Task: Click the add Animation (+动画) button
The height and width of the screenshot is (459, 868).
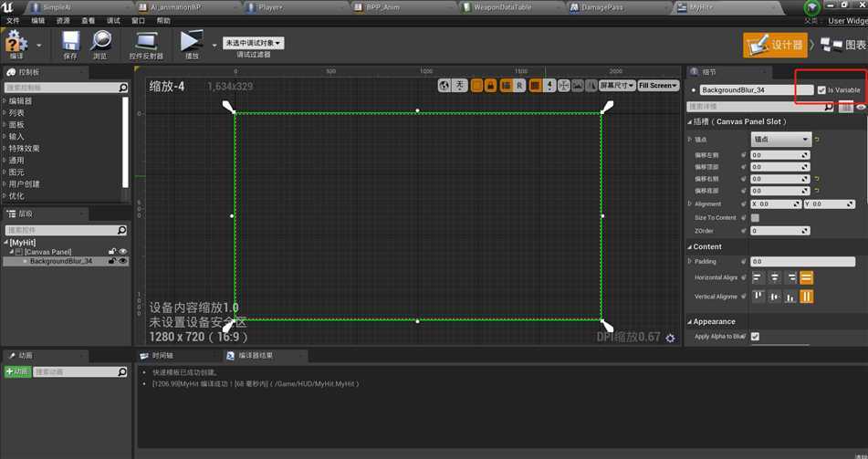Action: point(17,371)
